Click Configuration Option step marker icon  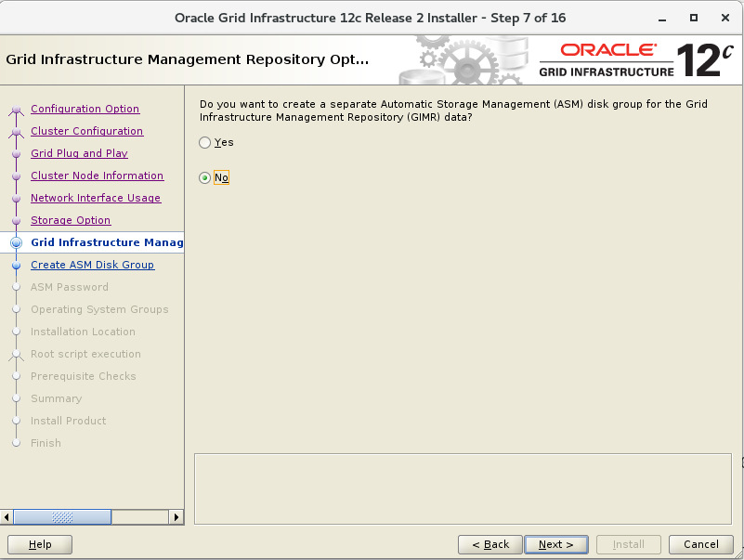click(x=16, y=111)
